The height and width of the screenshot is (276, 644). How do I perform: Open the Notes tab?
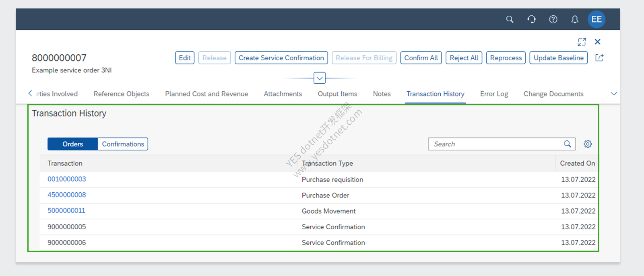(x=382, y=94)
